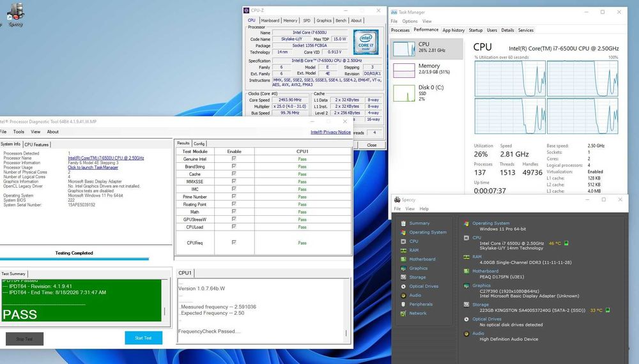Switch to Processes tab in Task Manager
This screenshot has width=639, height=364.
pos(400,30)
